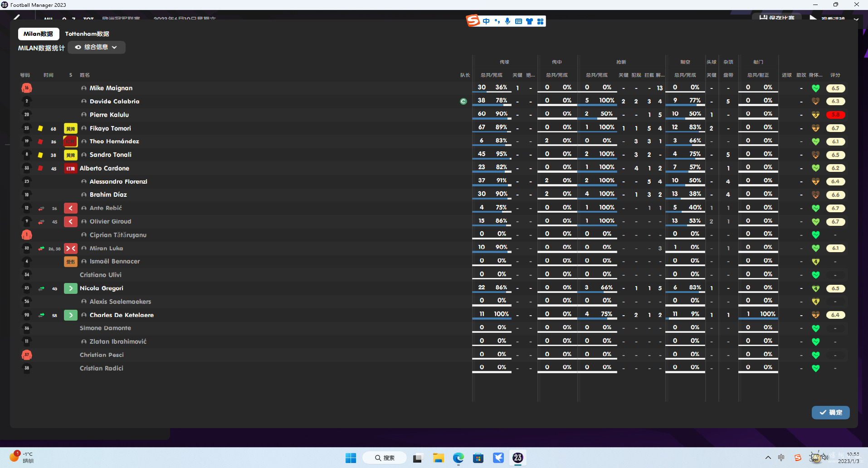Click the Sogou input method logo
This screenshot has width=868, height=468.
[473, 21]
